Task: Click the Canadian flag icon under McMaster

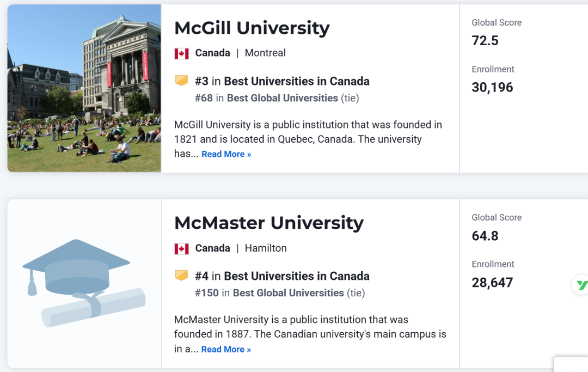Action: click(181, 248)
